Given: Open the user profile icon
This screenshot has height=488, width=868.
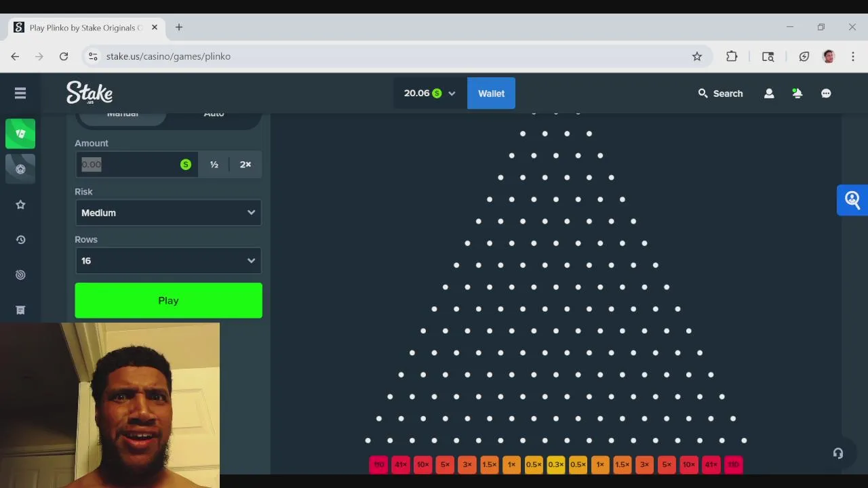Looking at the screenshot, I should pyautogui.click(x=769, y=94).
